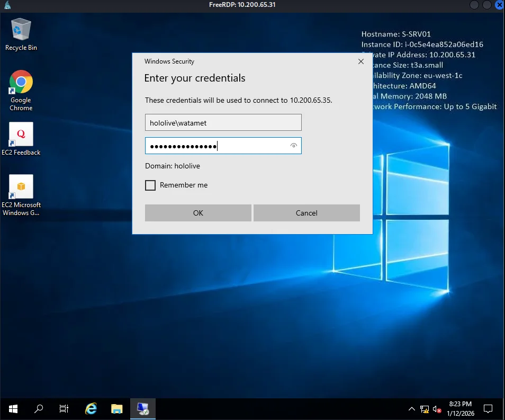Image resolution: width=505 pixels, height=420 pixels.
Task: Select Remote Desktop Connection taskbar icon
Action: pos(143,409)
